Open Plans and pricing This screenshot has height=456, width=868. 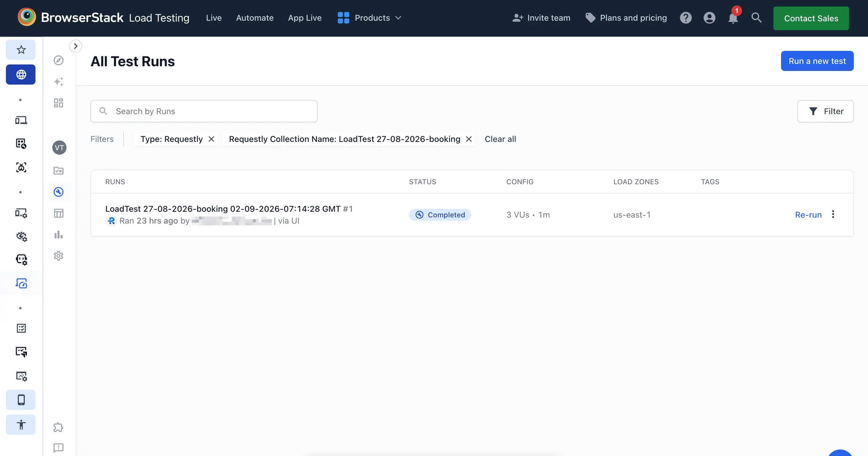[x=626, y=18]
